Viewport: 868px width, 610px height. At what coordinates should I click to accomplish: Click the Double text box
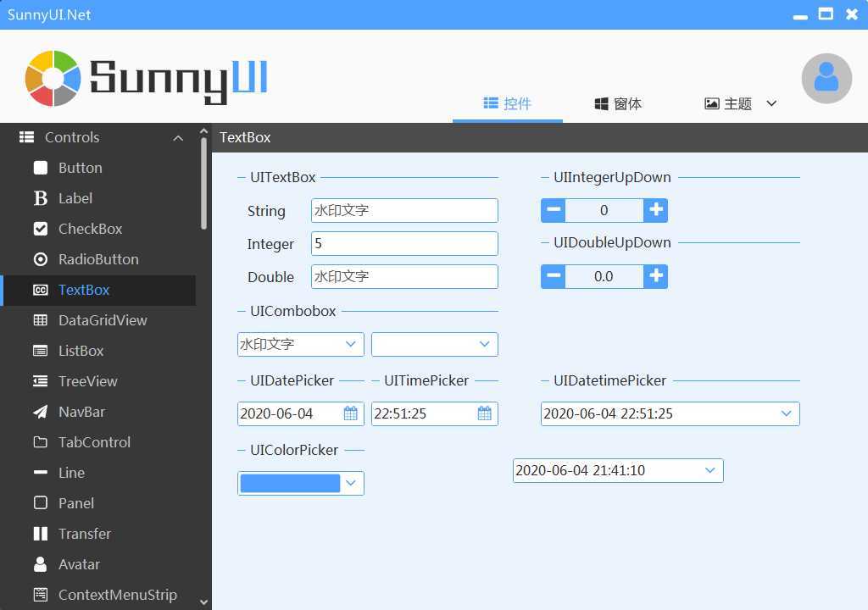[x=404, y=276]
